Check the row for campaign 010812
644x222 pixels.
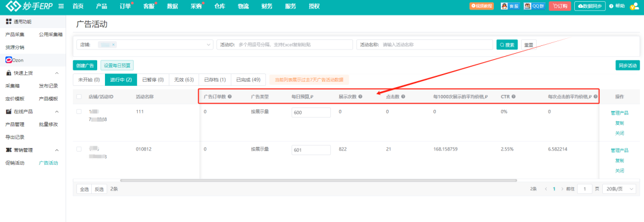[x=79, y=149]
